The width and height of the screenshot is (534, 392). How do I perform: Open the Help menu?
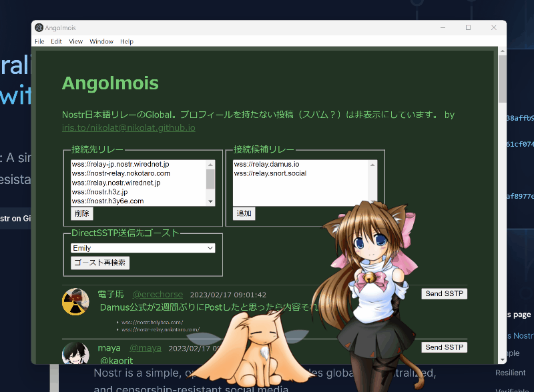tap(127, 41)
